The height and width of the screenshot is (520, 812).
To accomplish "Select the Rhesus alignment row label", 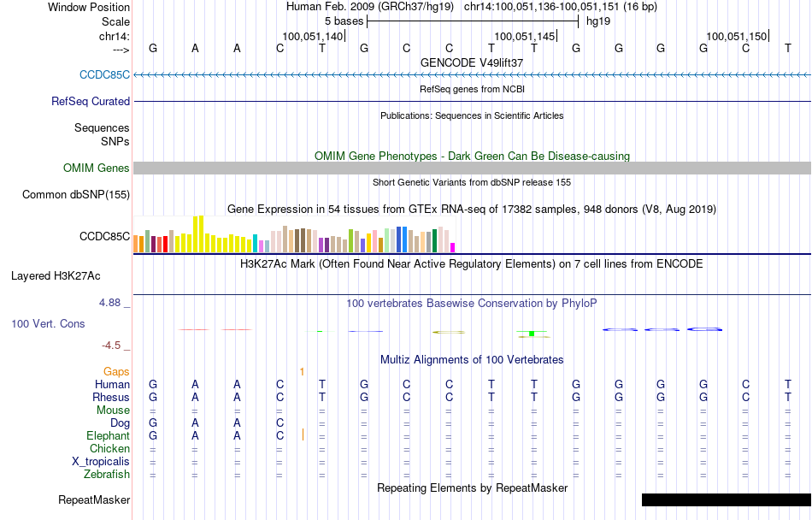I will pos(111,397).
